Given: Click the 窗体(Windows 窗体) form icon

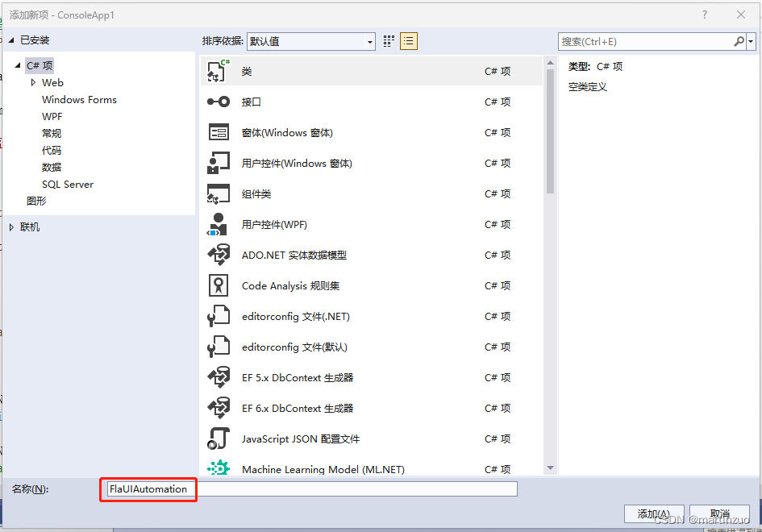Looking at the screenshot, I should pos(219,132).
